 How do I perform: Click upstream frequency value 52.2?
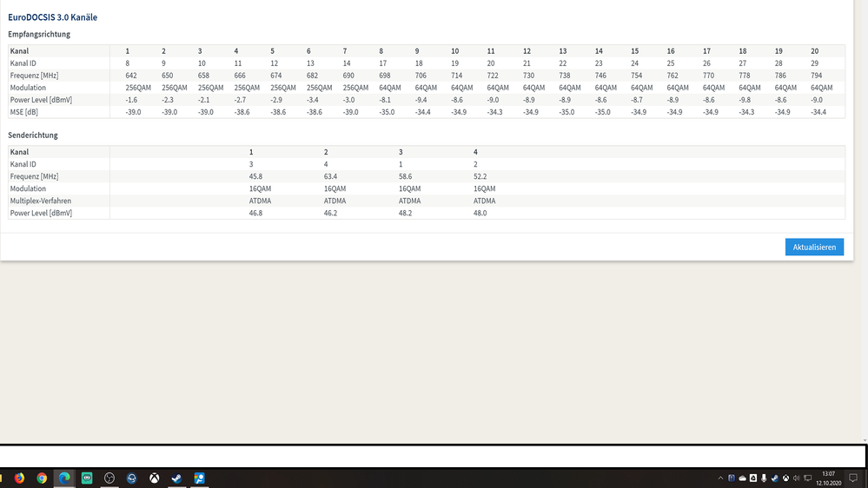click(x=480, y=176)
